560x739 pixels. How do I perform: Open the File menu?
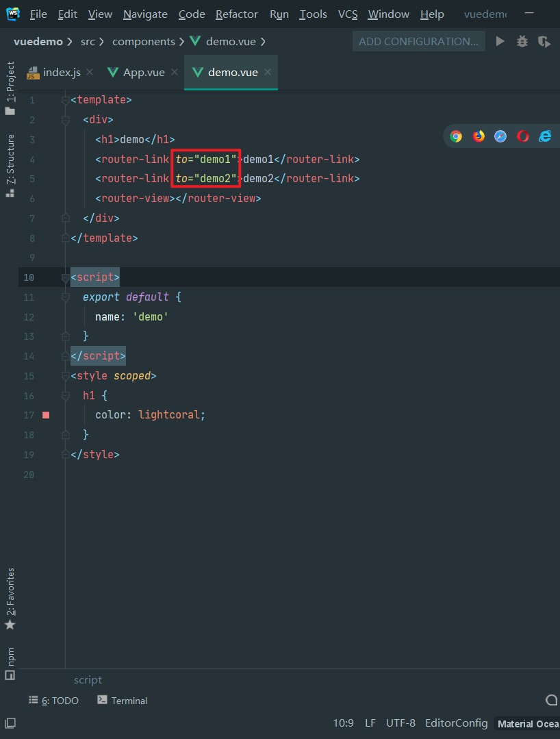(38, 14)
